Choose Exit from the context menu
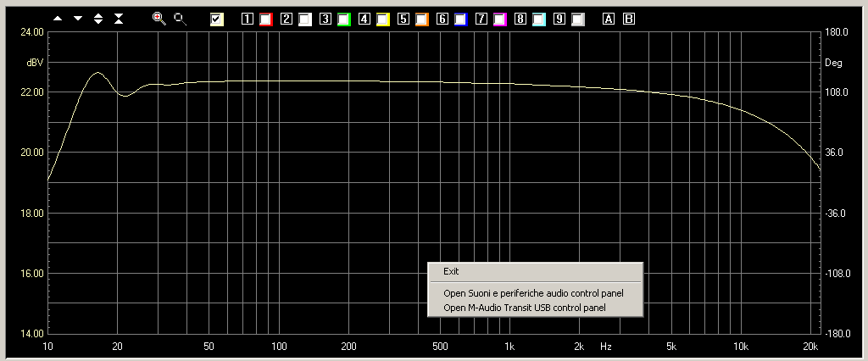The width and height of the screenshot is (868, 361). pyautogui.click(x=451, y=271)
